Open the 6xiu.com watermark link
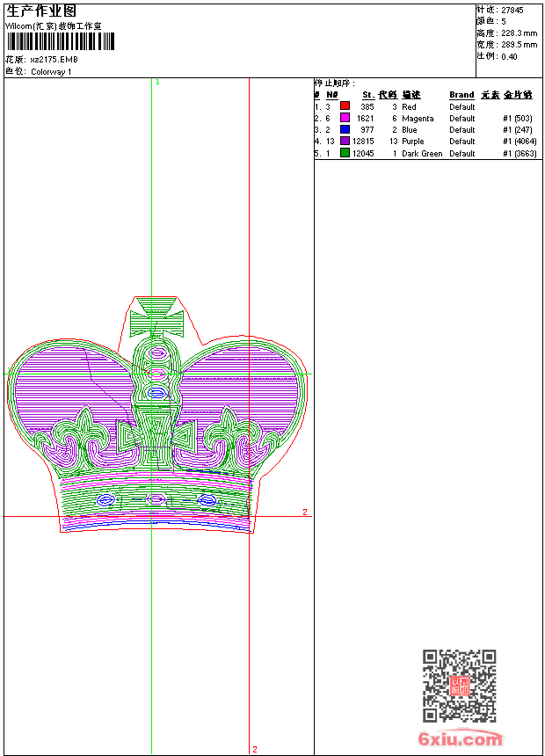The width and height of the screenshot is (545, 756). coord(461,739)
